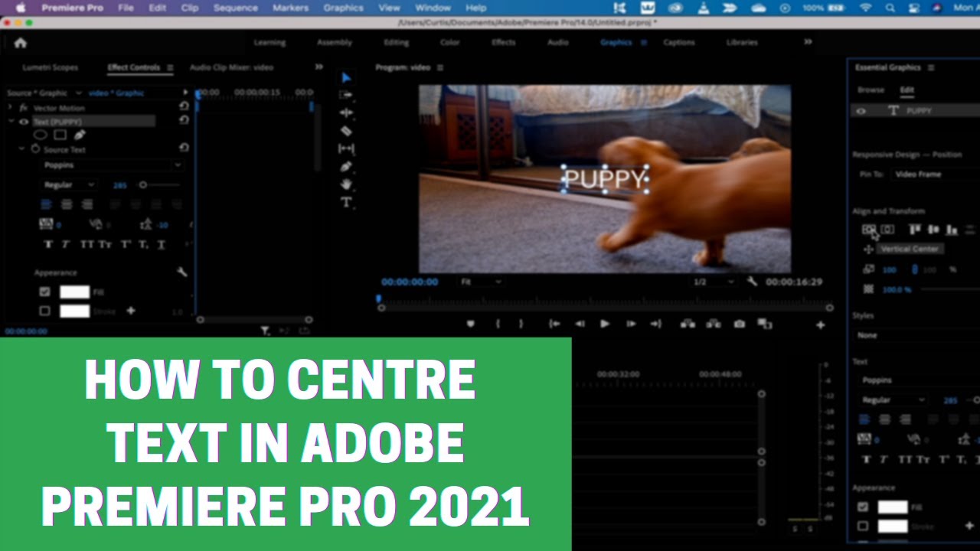This screenshot has height=551, width=980.
Task: Enable the Stroke checkbox in Essential Graphics
Action: click(x=863, y=527)
